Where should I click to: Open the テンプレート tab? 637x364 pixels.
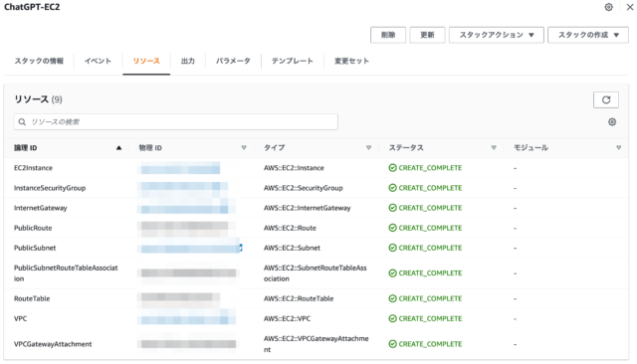pos(292,61)
